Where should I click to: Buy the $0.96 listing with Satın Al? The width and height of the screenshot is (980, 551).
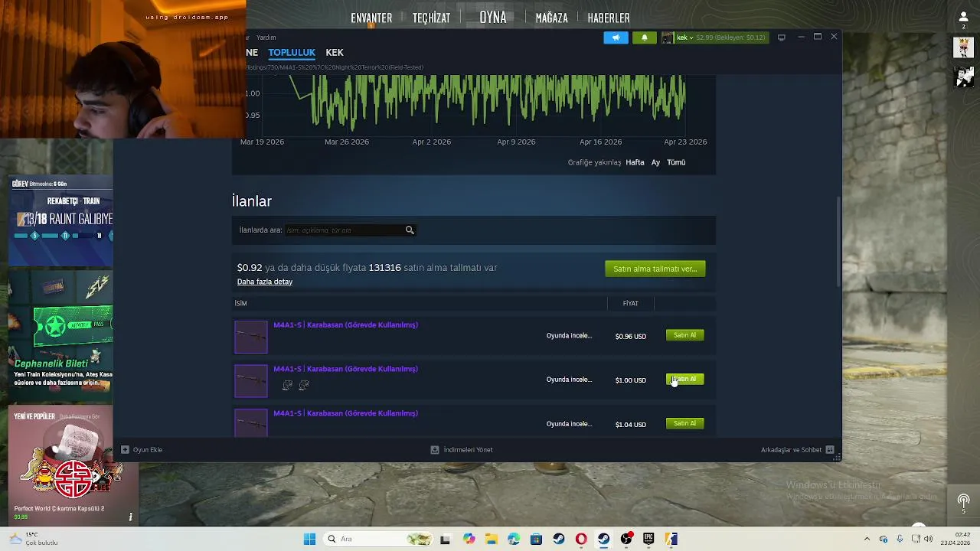(x=684, y=335)
